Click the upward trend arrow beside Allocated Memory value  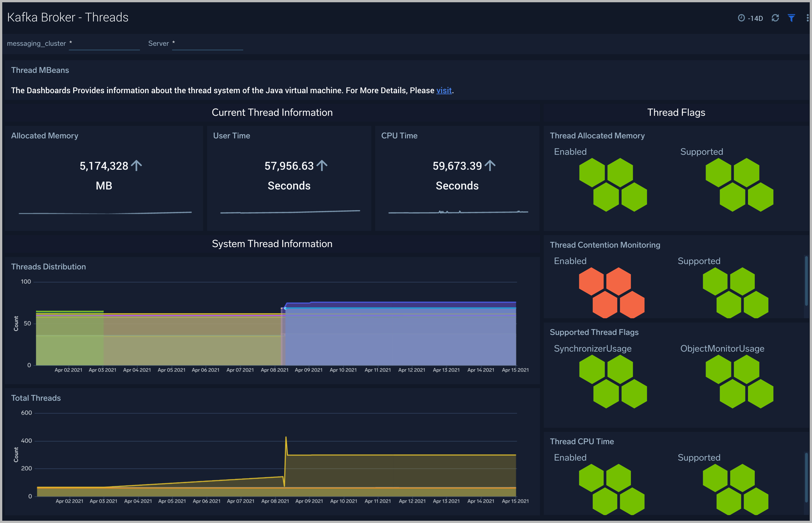(x=137, y=165)
